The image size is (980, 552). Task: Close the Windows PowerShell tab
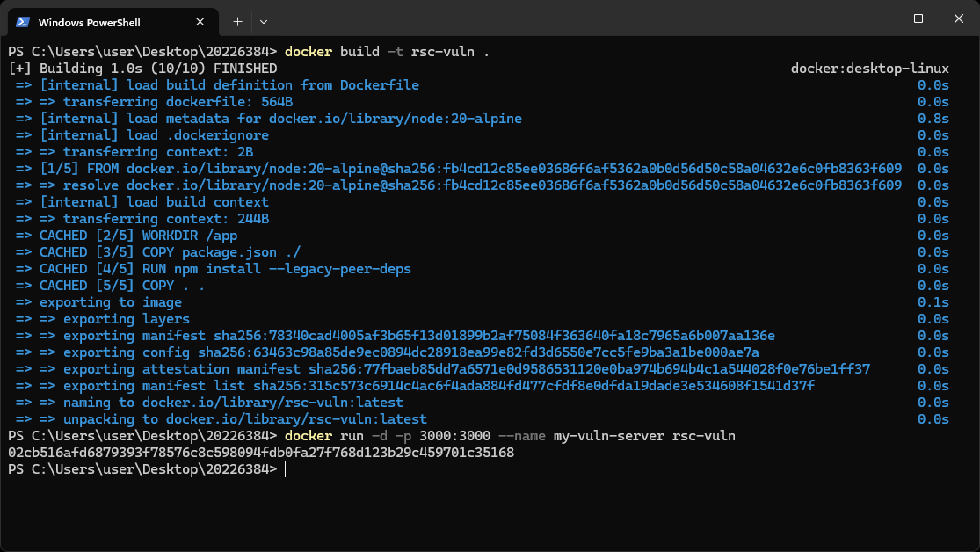pyautogui.click(x=200, y=22)
